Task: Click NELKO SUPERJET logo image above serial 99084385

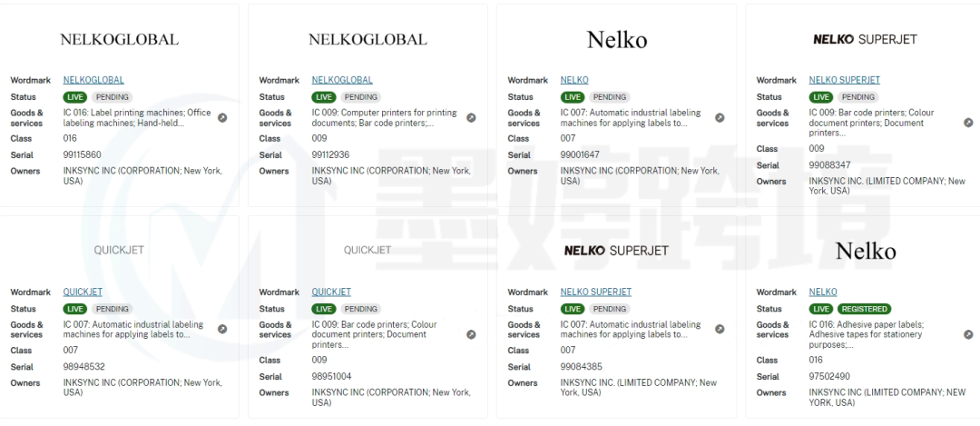Action: (616, 250)
